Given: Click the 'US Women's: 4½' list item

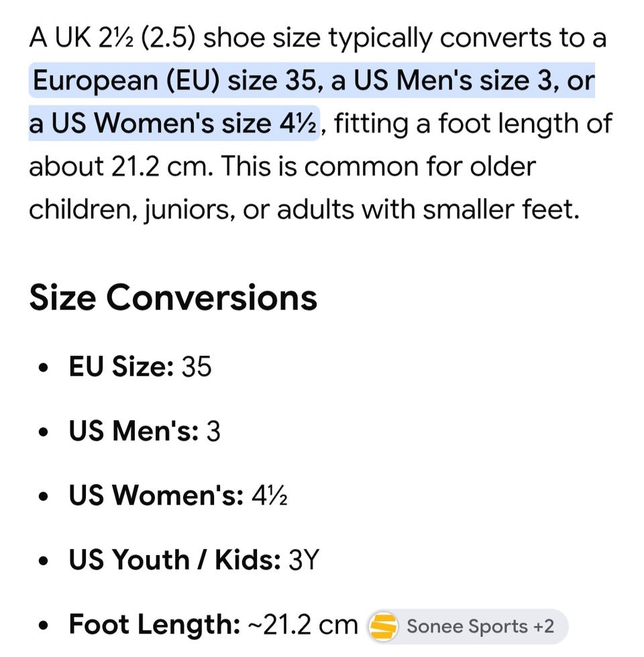Looking at the screenshot, I should [x=178, y=495].
